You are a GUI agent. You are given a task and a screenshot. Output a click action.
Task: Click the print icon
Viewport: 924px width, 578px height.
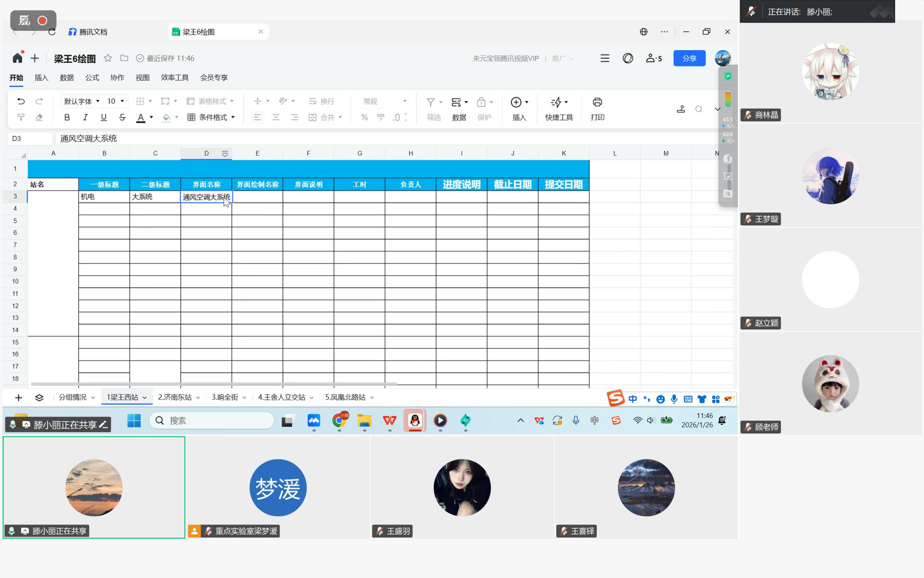point(597,102)
